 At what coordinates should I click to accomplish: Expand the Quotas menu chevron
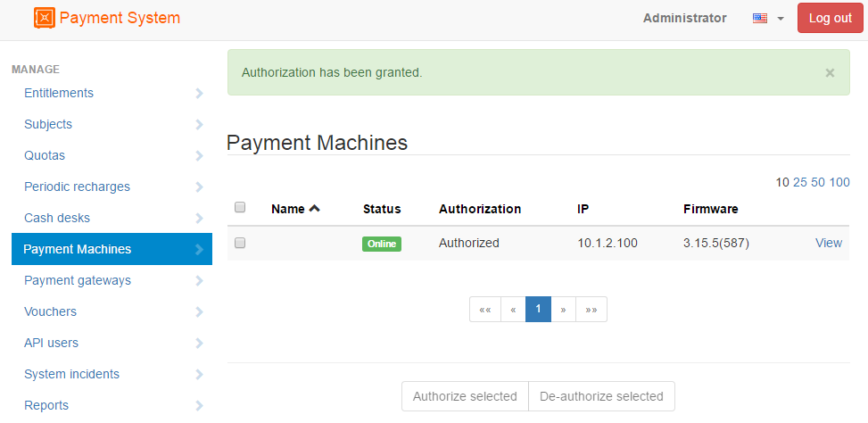pyautogui.click(x=199, y=156)
